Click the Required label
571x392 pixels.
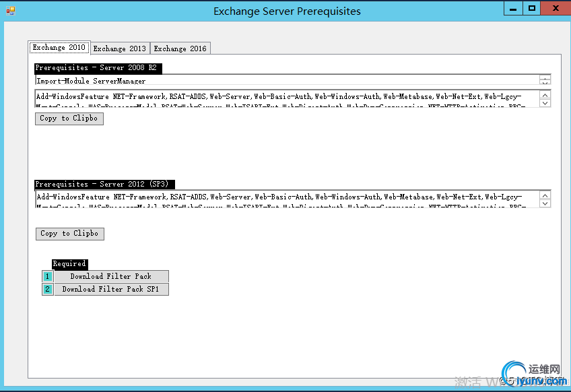(69, 264)
